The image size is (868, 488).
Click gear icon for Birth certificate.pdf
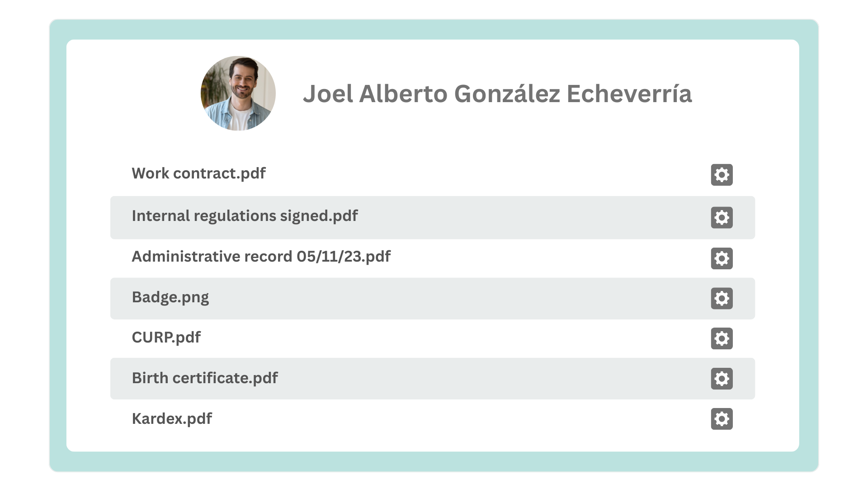click(722, 379)
